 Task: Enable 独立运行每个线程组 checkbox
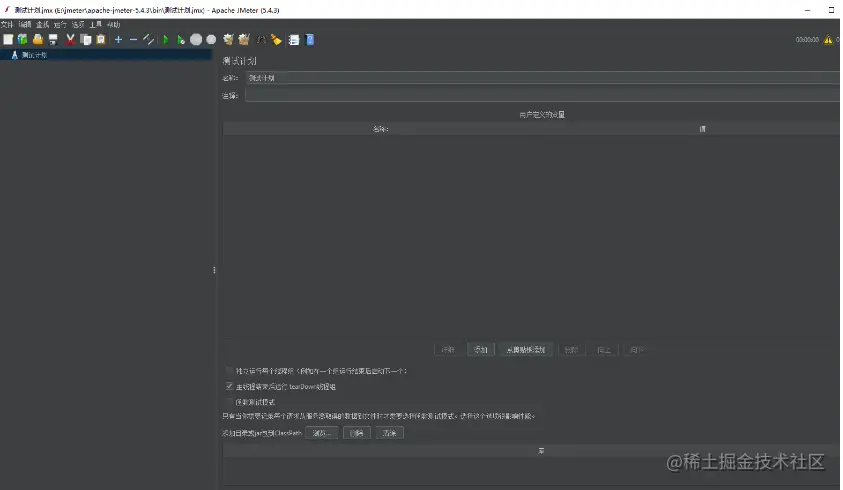click(x=230, y=371)
